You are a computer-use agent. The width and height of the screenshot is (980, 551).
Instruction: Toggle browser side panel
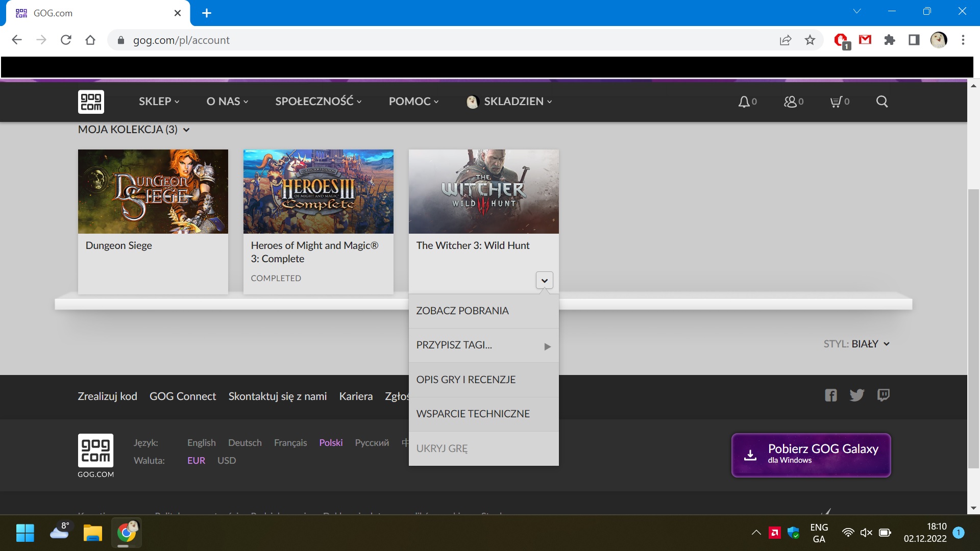pyautogui.click(x=914, y=40)
